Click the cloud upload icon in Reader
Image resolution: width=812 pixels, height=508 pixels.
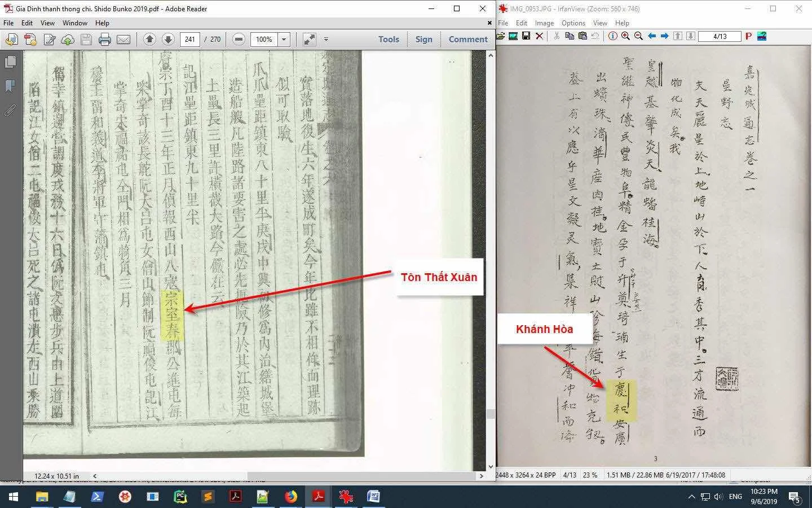tap(68, 40)
